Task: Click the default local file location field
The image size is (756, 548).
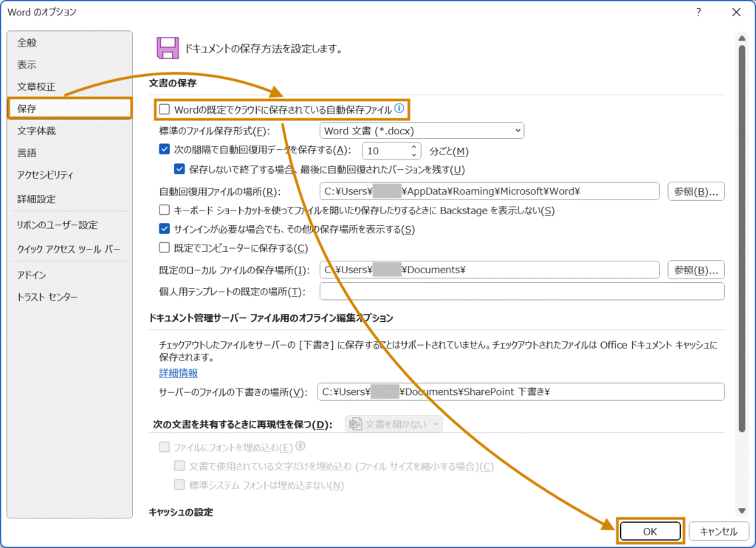Action: click(489, 270)
